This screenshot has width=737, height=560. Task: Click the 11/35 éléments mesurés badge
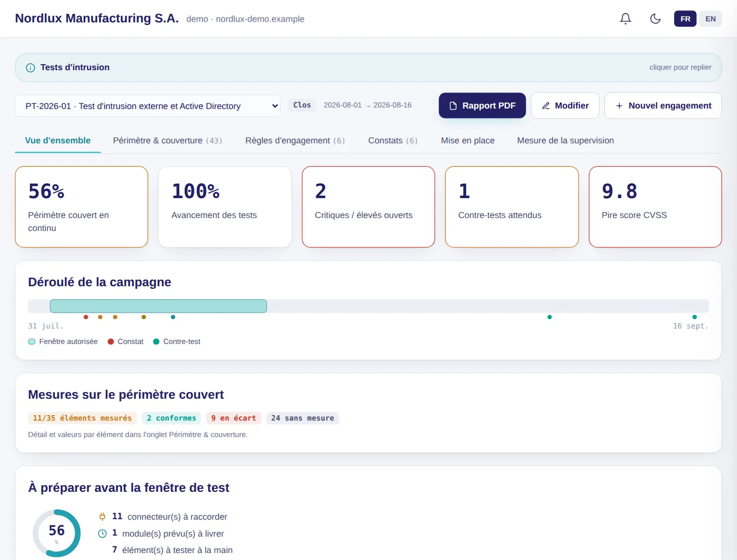[82, 418]
